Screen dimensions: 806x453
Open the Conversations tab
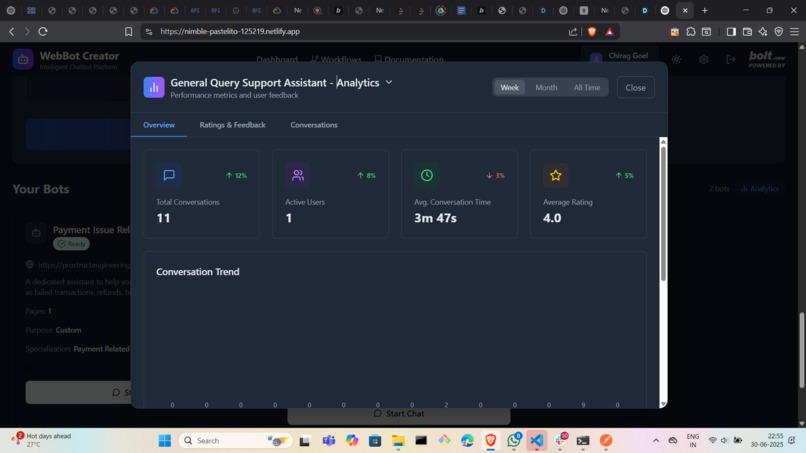pos(314,125)
